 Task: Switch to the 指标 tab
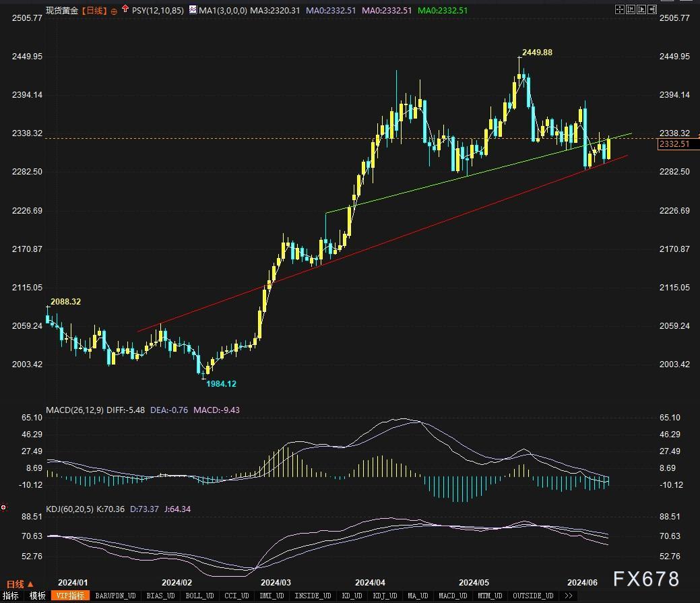(11, 596)
